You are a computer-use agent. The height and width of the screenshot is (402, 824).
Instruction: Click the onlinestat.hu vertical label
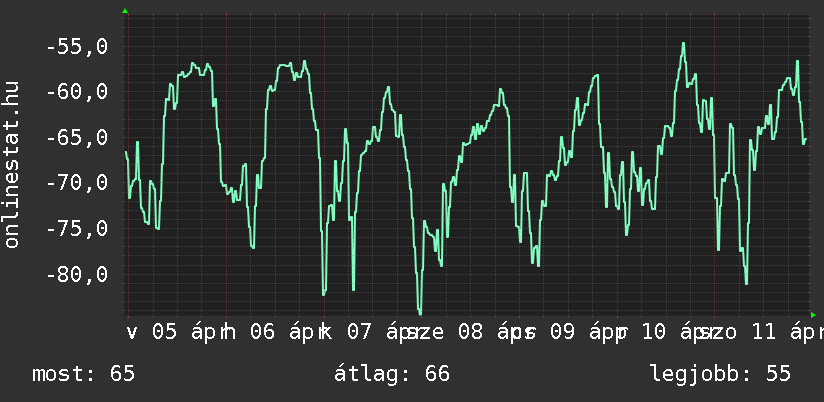12,165
